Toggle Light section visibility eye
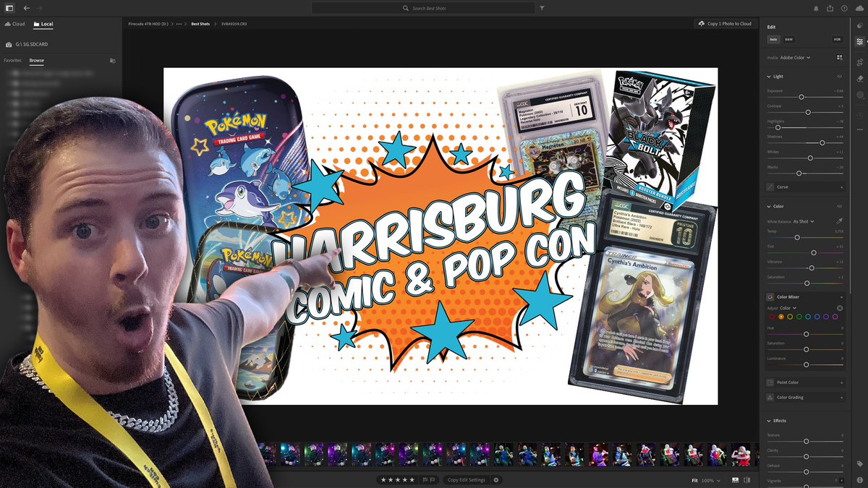The image size is (868, 488). pos(840,76)
